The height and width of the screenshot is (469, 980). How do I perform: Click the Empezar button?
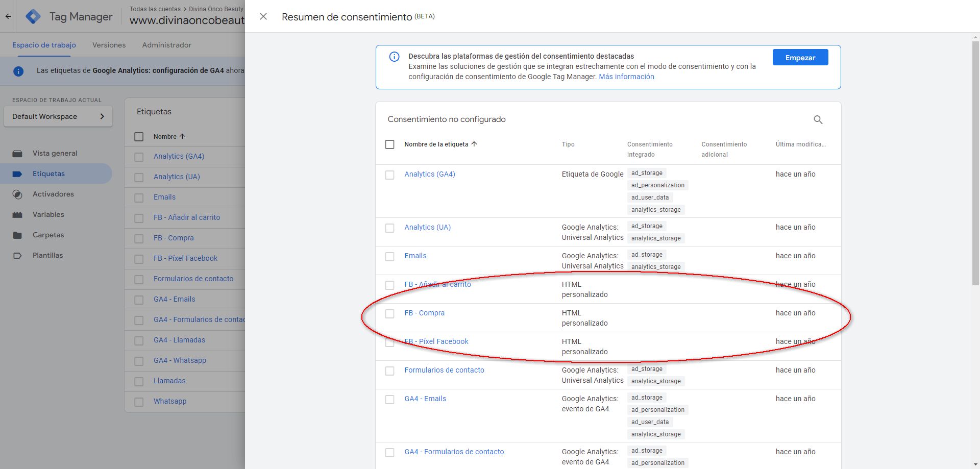click(x=800, y=57)
